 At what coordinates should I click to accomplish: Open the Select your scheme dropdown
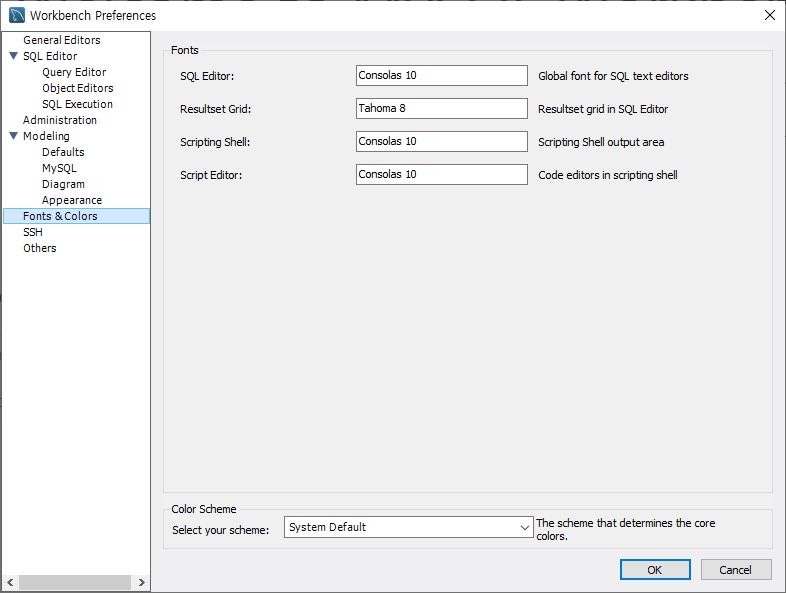(x=409, y=527)
